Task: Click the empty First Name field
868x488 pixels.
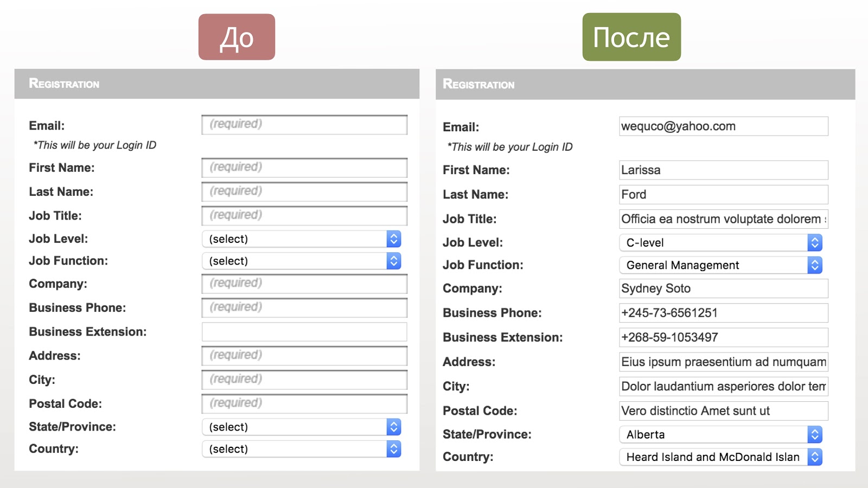Action: (304, 168)
